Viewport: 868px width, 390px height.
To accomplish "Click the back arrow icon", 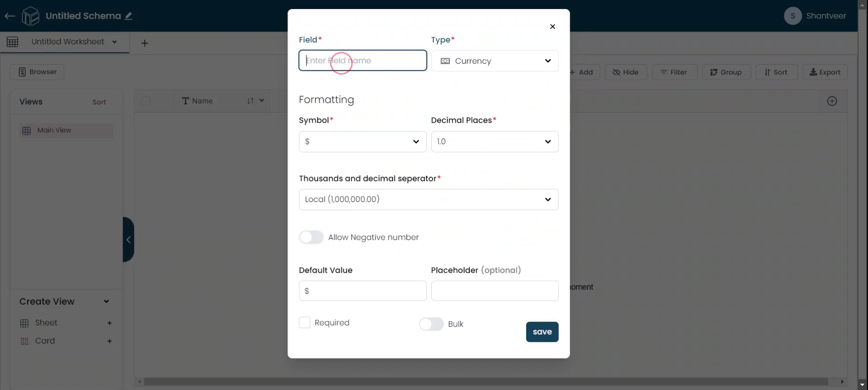I will (x=9, y=16).
